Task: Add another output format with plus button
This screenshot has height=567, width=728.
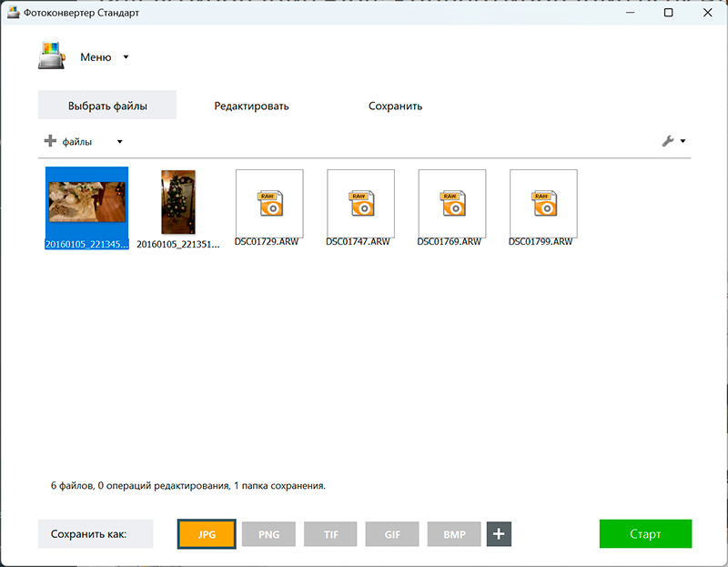Action: tap(499, 534)
